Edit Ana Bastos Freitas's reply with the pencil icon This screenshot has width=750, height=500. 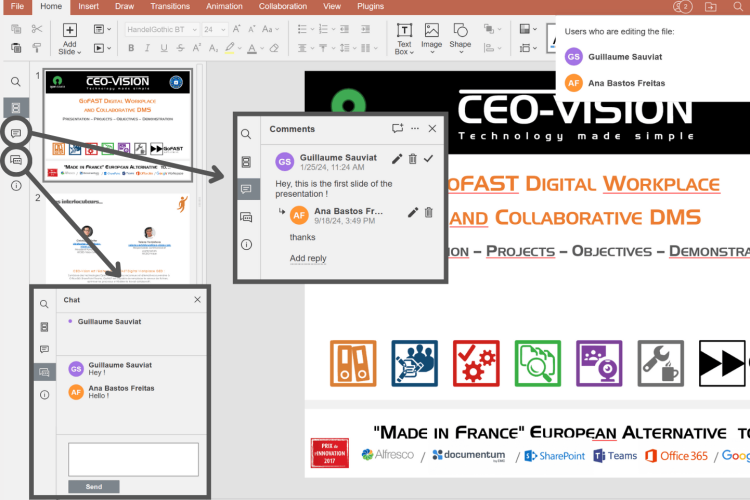tap(413, 212)
